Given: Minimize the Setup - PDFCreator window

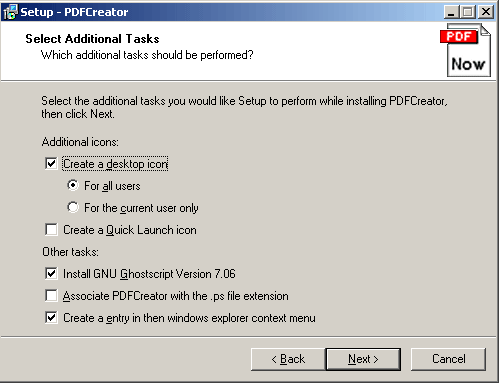Looking at the screenshot, I should coord(451,12).
